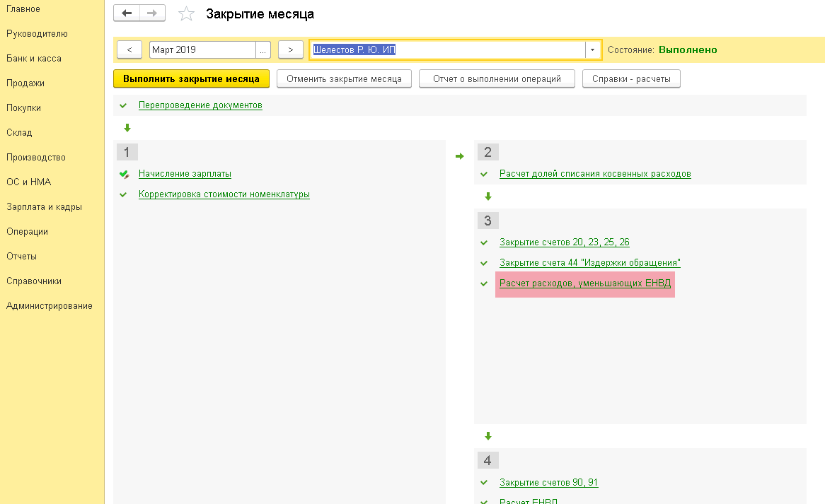Go to previous month with left chevron
This screenshot has height=504, width=825.
point(129,50)
